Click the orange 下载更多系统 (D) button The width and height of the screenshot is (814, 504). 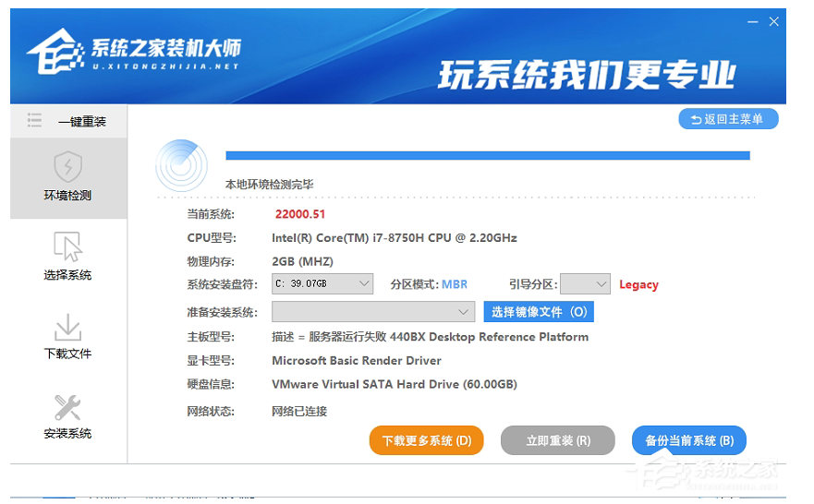(426, 440)
